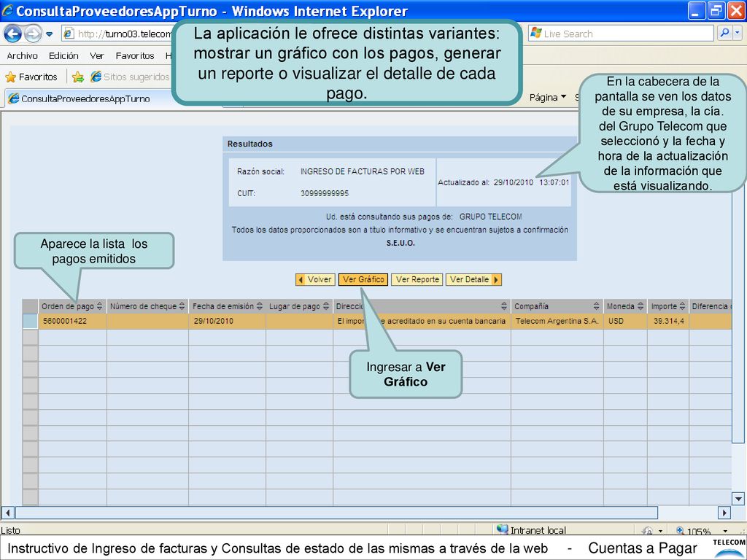Sort by Moneda column arrows
This screenshot has height=560, width=747.
640,306
